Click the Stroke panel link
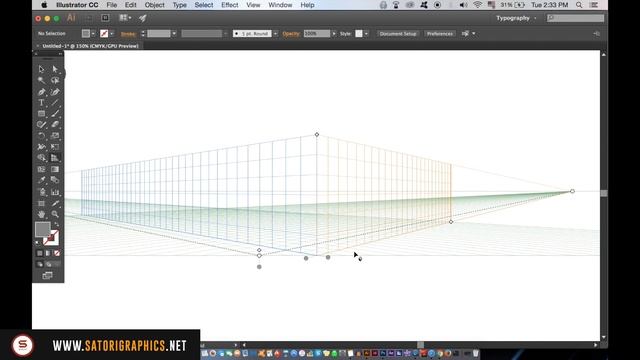This screenshot has height=360, width=640. (128, 34)
